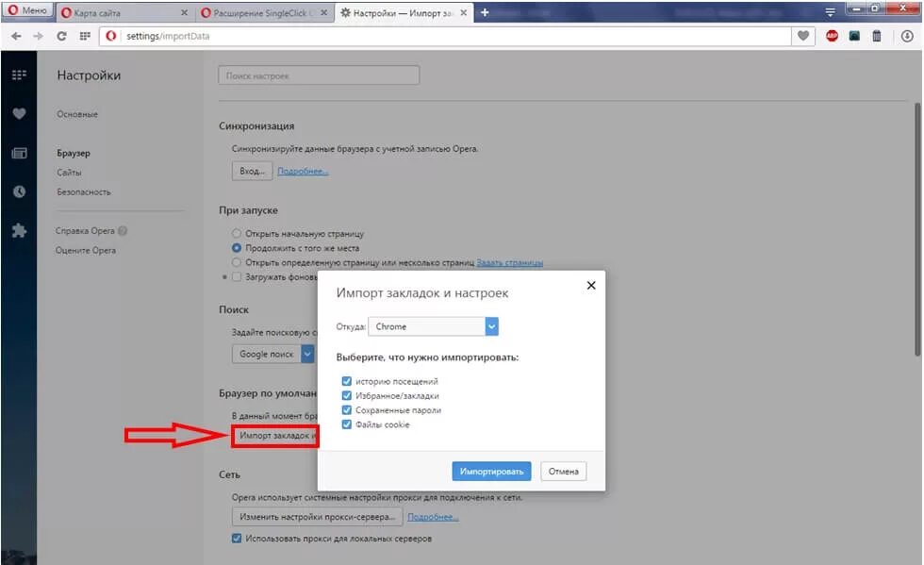This screenshot has width=924, height=565.
Task: Click the settings page vertical scrollbar
Action: (917, 229)
